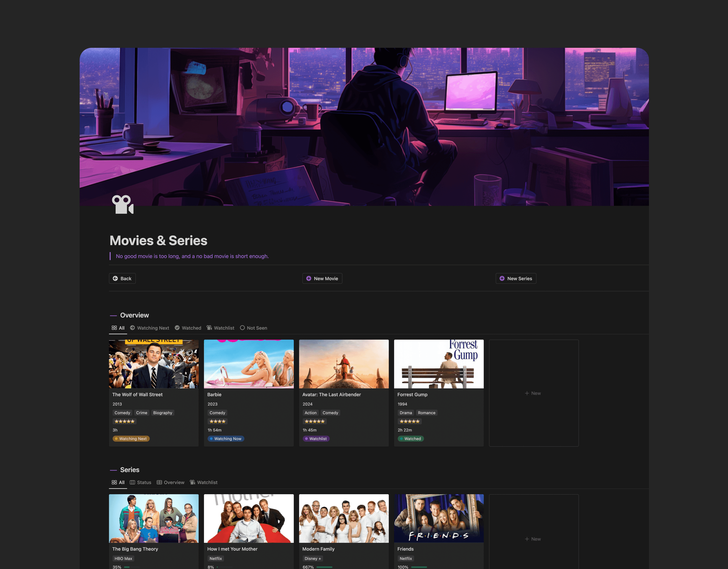Click the Modern Family title
728x569 pixels.
[x=318, y=549]
